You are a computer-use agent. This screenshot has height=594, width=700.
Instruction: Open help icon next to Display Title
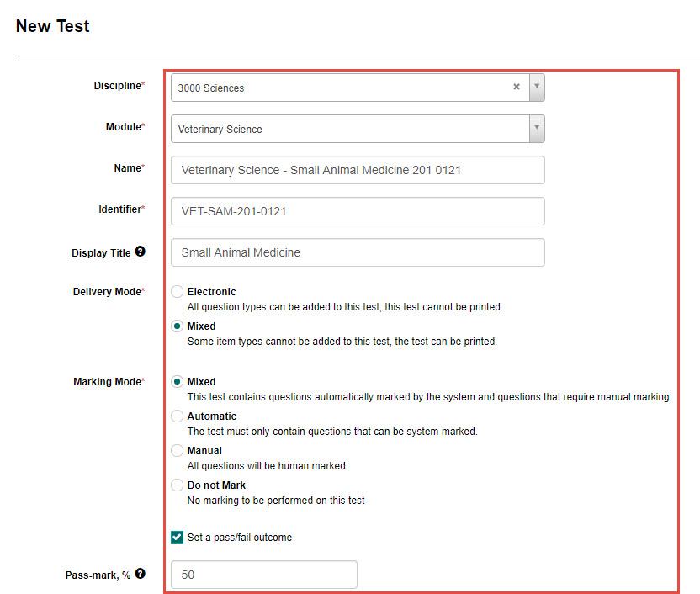tap(140, 252)
